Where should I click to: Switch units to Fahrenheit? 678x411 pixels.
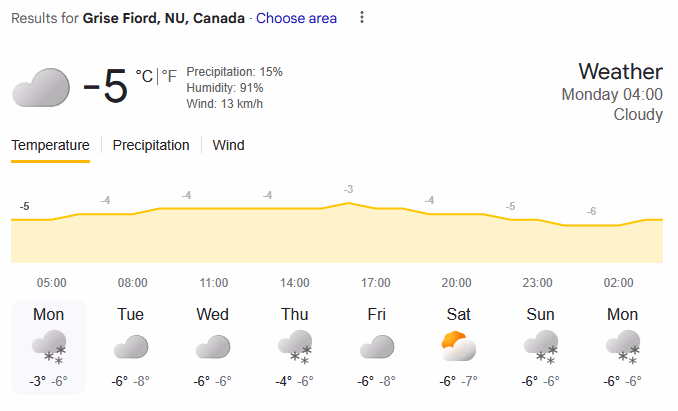coord(169,76)
